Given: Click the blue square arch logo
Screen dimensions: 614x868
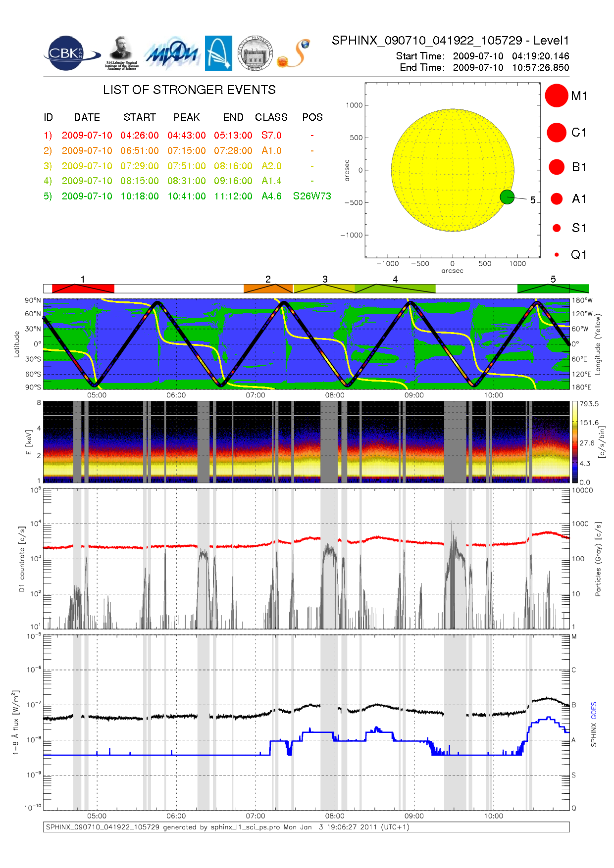Looking at the screenshot, I should 218,53.
